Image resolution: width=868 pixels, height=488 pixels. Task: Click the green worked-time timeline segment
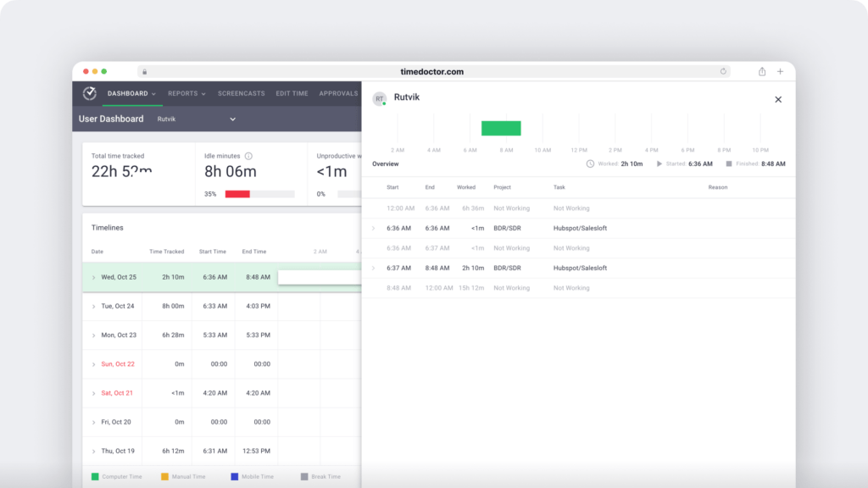click(501, 128)
